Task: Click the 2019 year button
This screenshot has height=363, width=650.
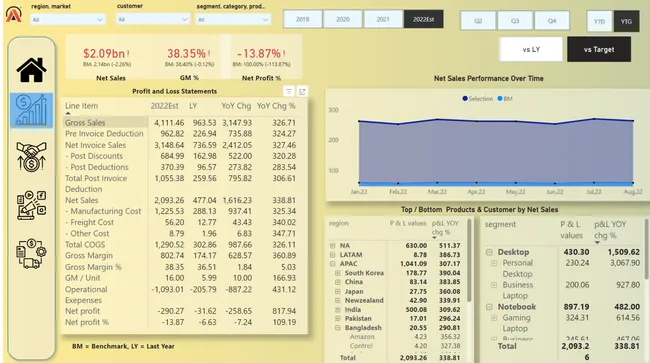Action: (303, 19)
